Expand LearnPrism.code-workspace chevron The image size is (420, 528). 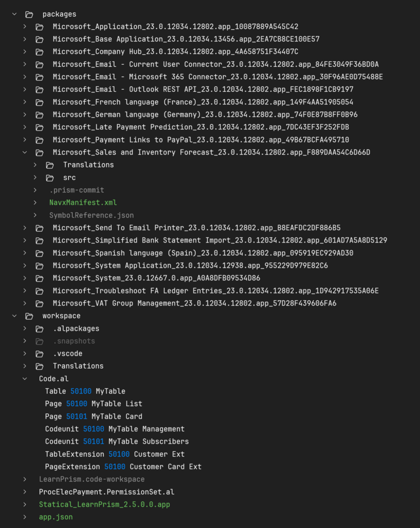[25, 479]
